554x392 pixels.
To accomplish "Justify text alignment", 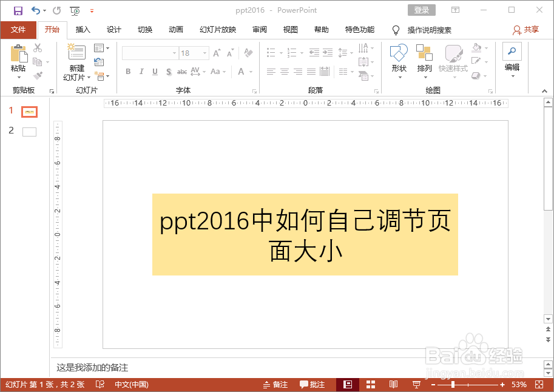I will [311, 72].
